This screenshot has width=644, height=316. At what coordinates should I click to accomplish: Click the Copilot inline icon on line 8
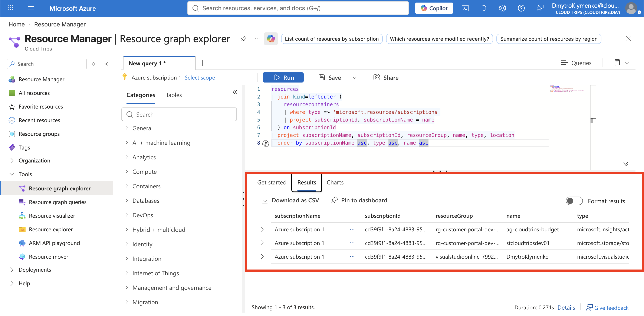coord(266,143)
